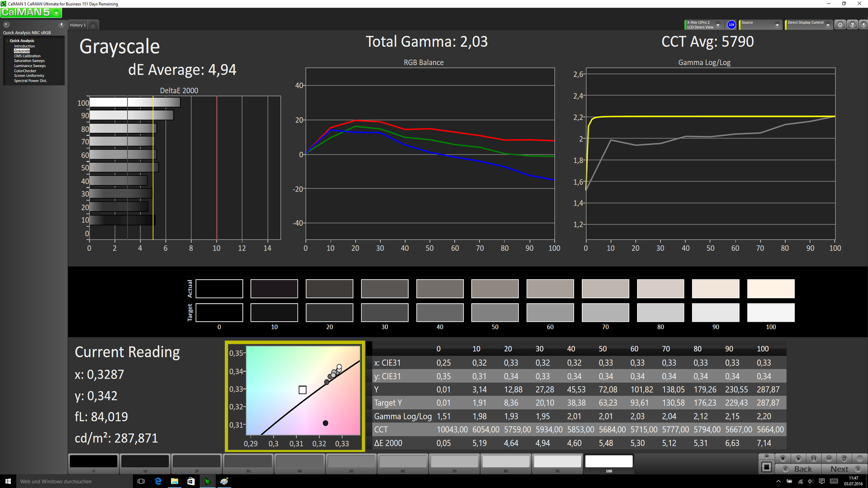Click the blue 228 meter indicator
868x488 pixels.
(731, 25)
